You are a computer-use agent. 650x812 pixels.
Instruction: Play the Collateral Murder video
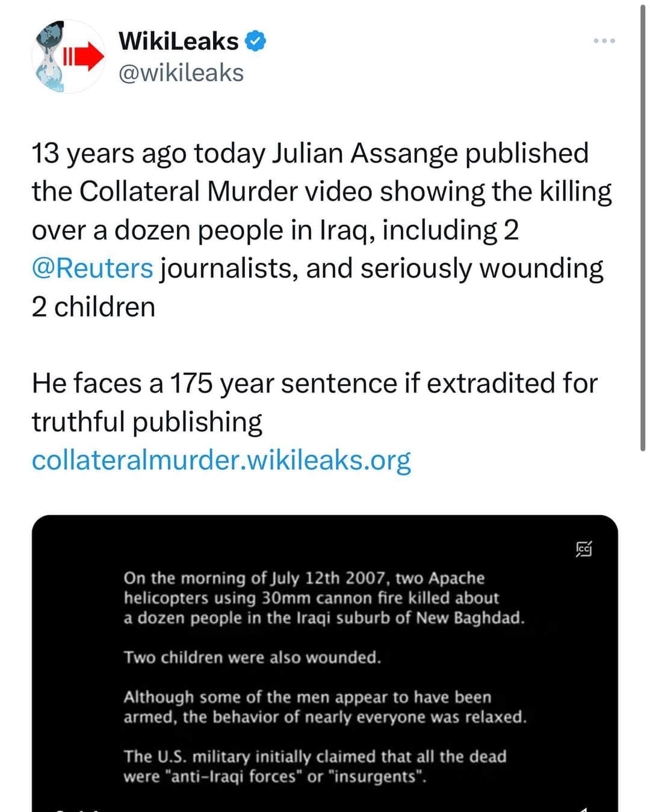tap(325, 662)
